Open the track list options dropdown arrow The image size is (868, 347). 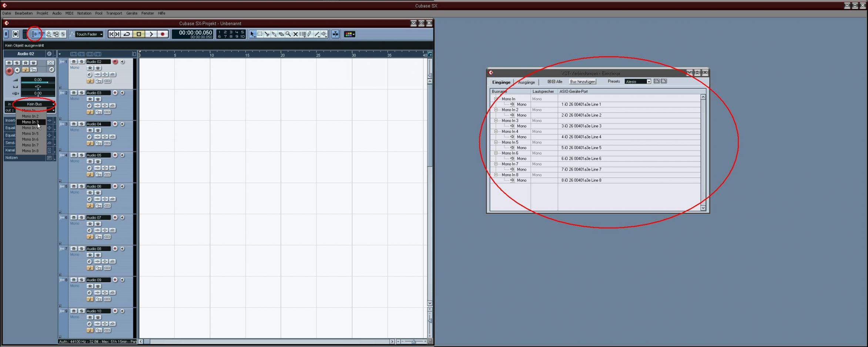[x=60, y=54]
